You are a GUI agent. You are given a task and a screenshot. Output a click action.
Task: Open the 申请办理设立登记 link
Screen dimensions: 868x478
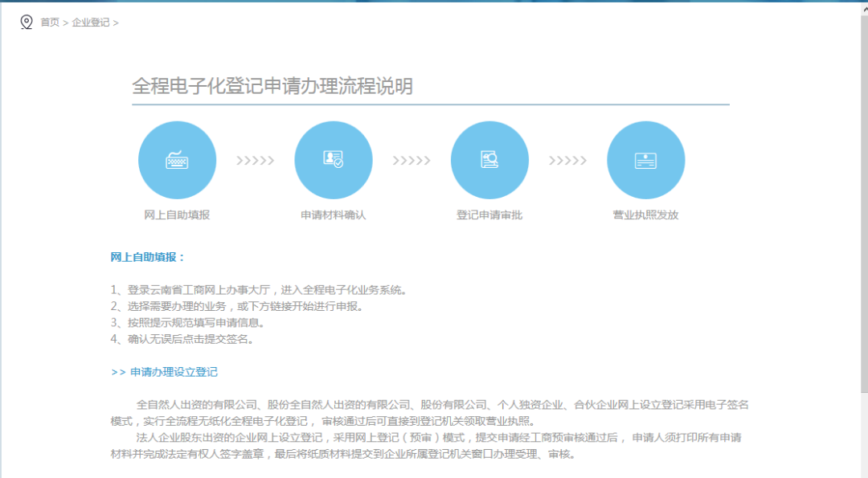[175, 372]
